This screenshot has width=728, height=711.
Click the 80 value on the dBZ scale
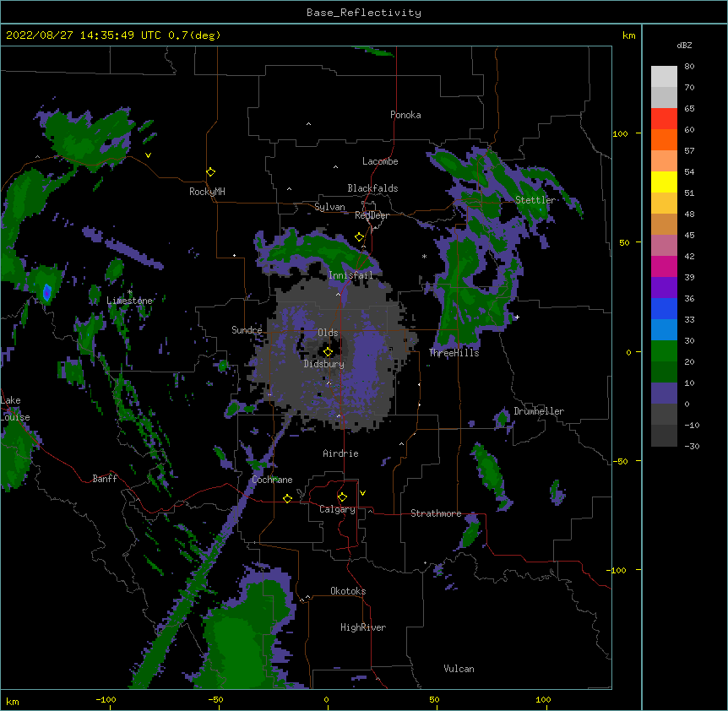coord(689,67)
